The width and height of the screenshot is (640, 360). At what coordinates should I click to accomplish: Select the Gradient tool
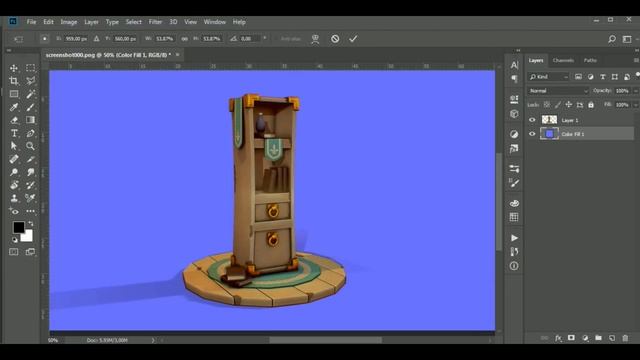point(30,120)
